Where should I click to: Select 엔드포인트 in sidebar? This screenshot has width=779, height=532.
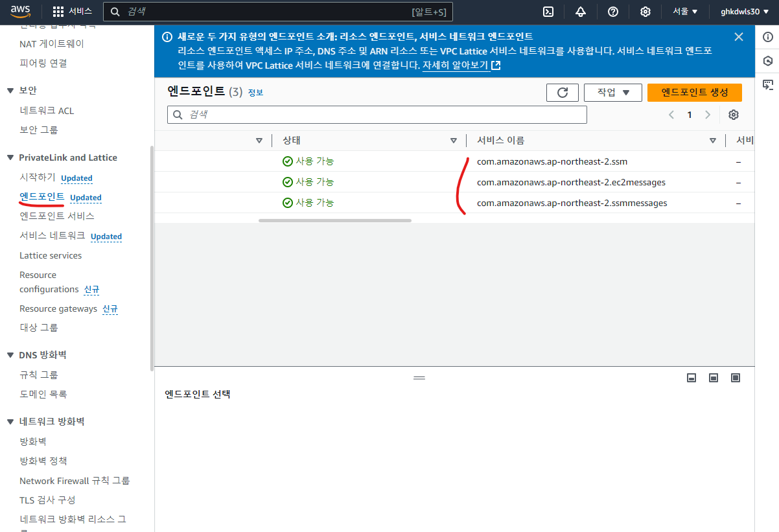42,197
